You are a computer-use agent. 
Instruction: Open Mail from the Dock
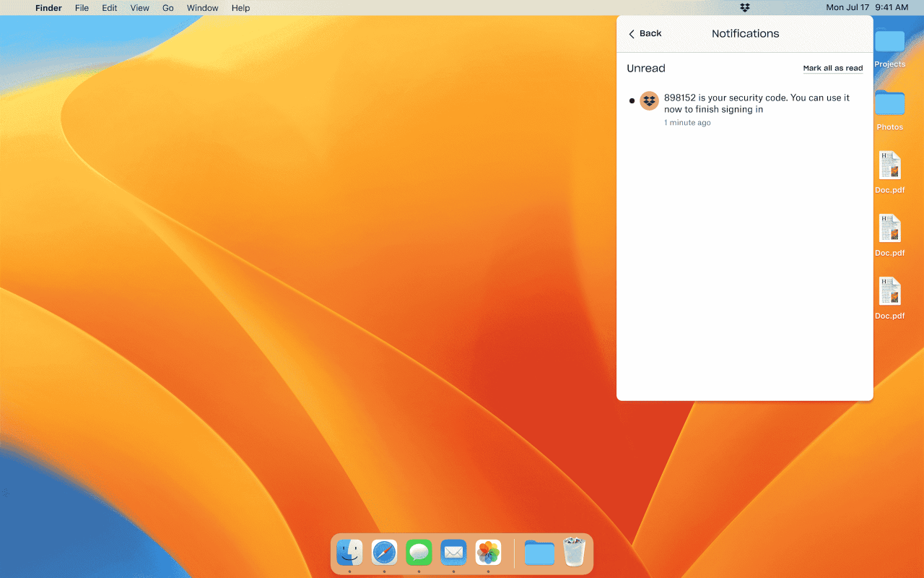[453, 553]
